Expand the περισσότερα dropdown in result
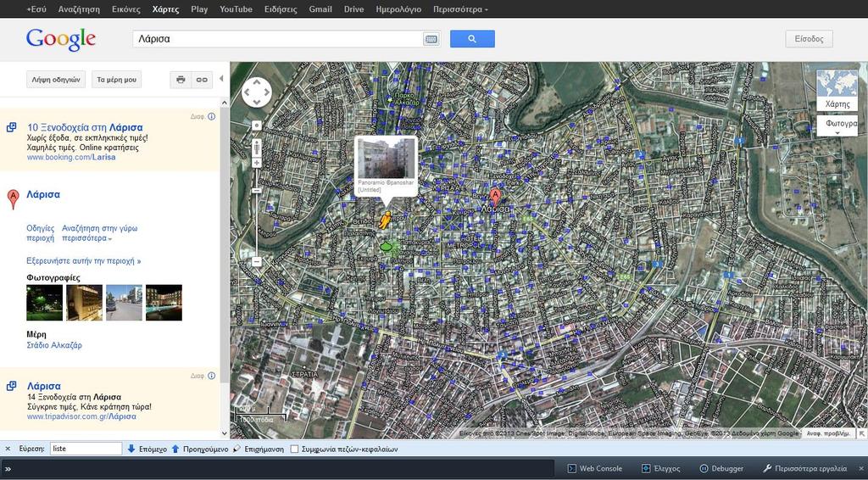The height and width of the screenshot is (480, 868). (87, 238)
